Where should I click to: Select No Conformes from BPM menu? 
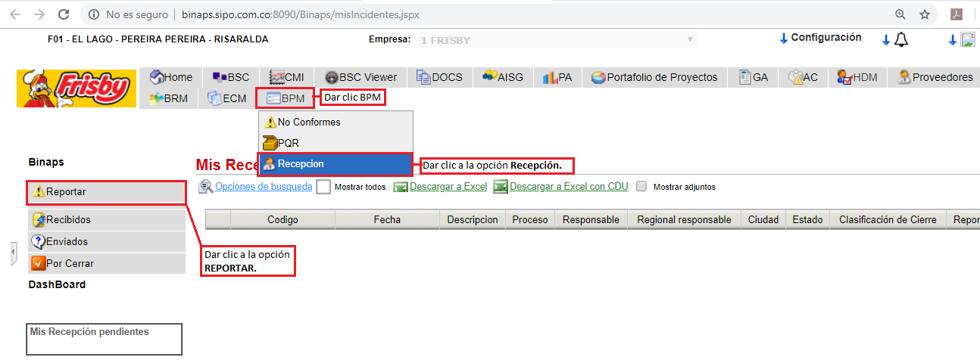pyautogui.click(x=336, y=122)
